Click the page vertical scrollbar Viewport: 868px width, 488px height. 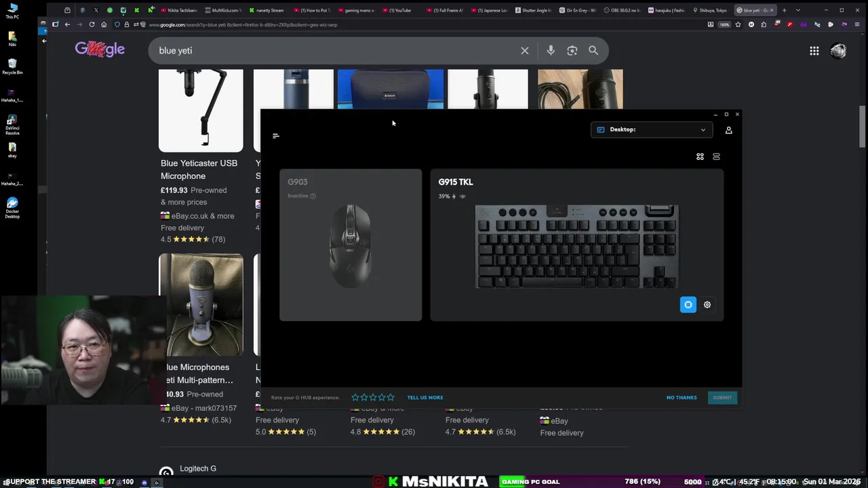click(x=863, y=126)
